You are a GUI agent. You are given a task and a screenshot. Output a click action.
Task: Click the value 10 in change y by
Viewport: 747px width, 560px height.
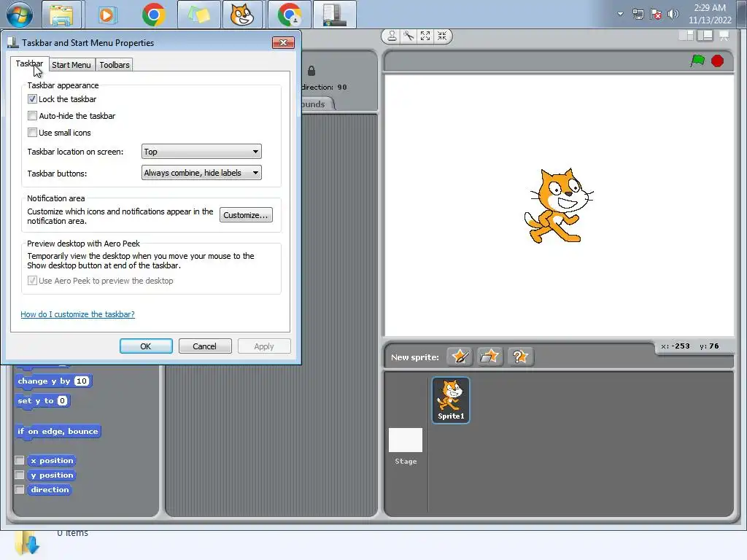[x=82, y=381]
